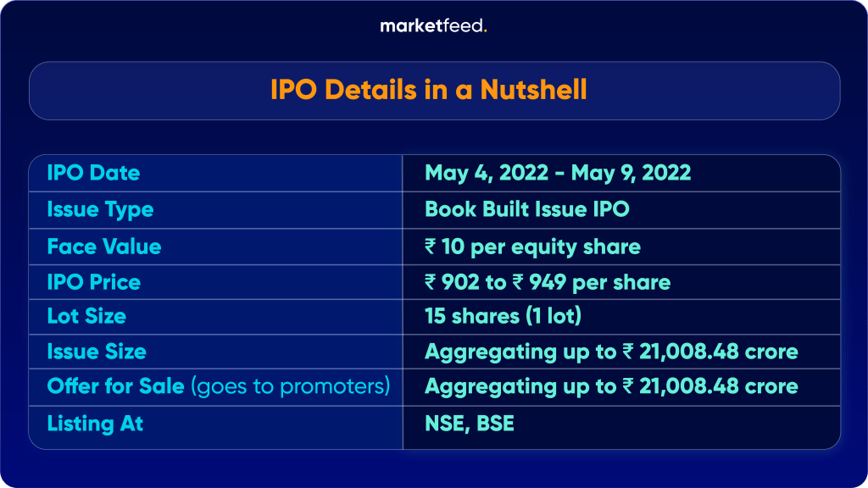This screenshot has height=488, width=868.
Task: Click the '15 shares (1 lot)' value
Action: pos(502,316)
